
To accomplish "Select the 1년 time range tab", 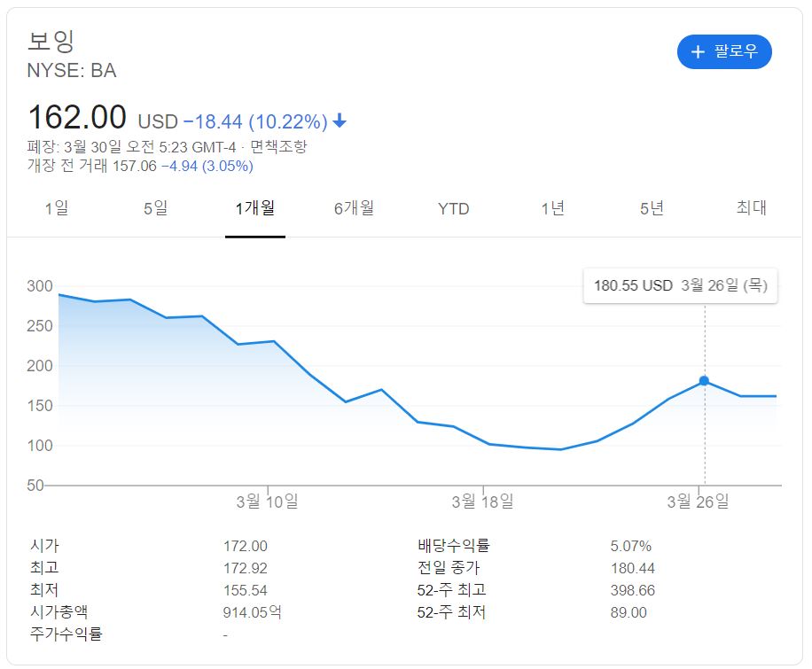I will pyautogui.click(x=552, y=208).
